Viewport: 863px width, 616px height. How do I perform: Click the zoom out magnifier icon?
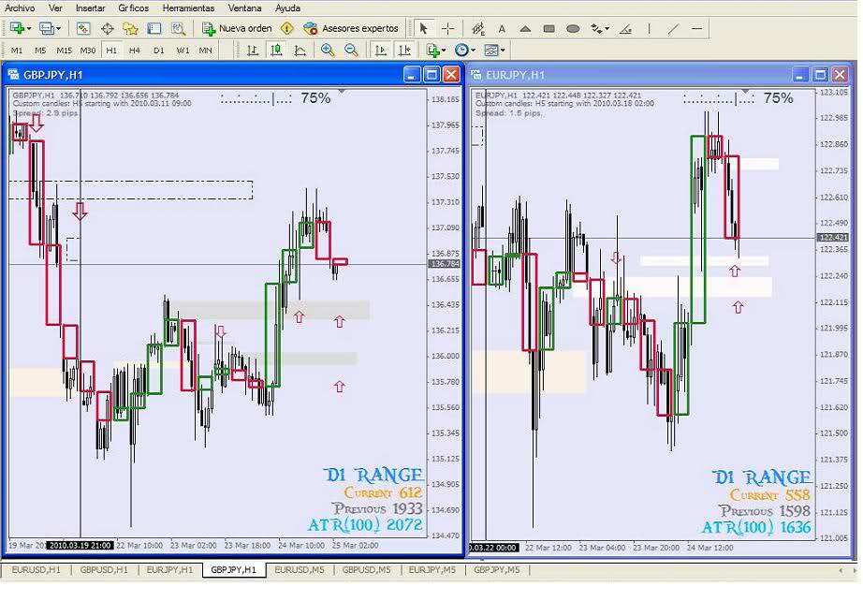click(x=351, y=51)
